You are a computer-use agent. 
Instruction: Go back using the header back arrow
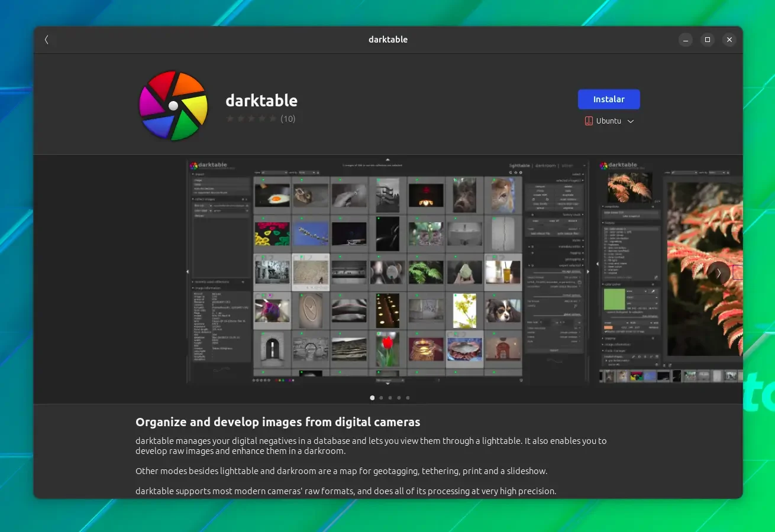pyautogui.click(x=47, y=40)
